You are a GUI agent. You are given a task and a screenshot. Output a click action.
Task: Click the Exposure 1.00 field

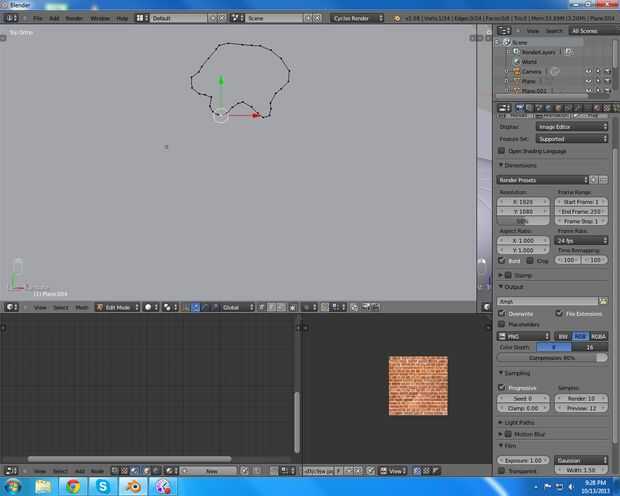[523, 460]
